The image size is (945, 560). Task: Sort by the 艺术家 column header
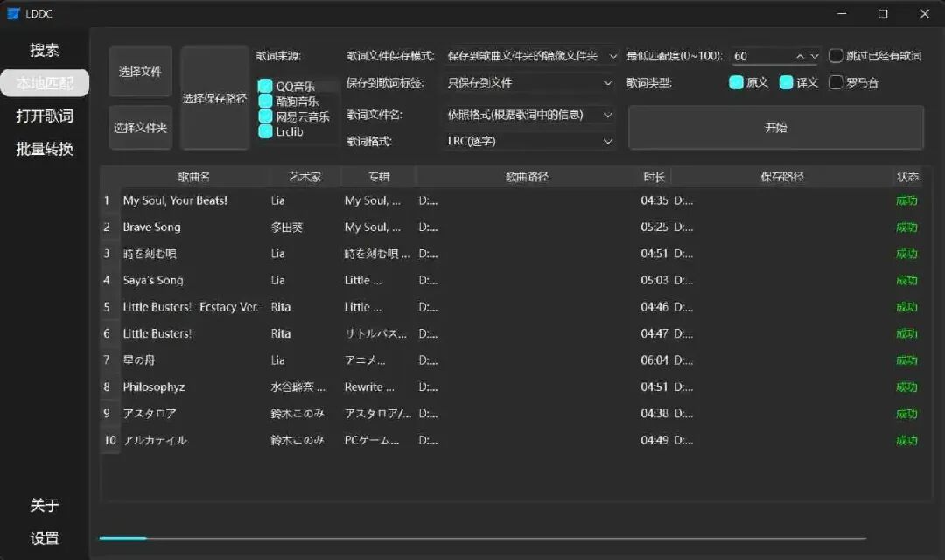pos(304,177)
